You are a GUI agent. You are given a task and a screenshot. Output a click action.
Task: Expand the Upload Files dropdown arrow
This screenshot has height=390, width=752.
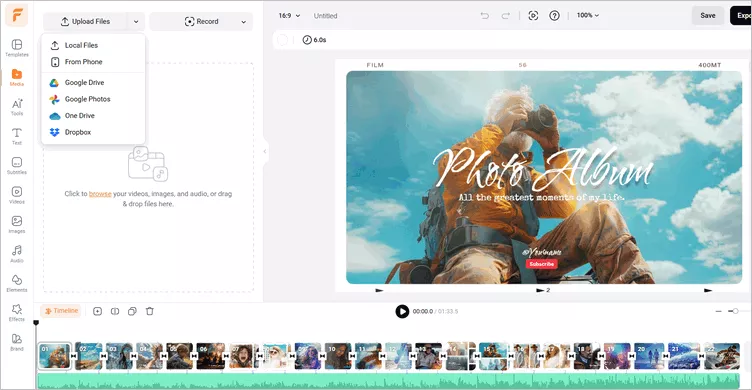pos(136,22)
